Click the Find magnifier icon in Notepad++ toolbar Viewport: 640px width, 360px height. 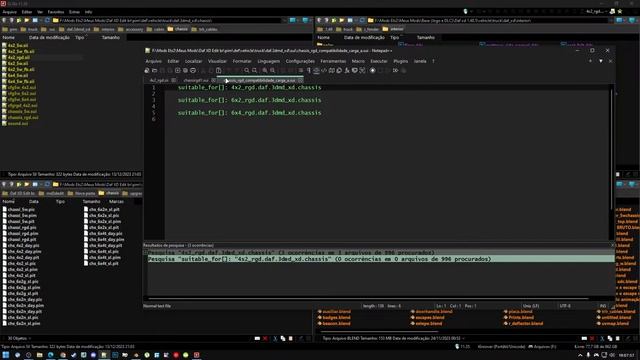247,71
